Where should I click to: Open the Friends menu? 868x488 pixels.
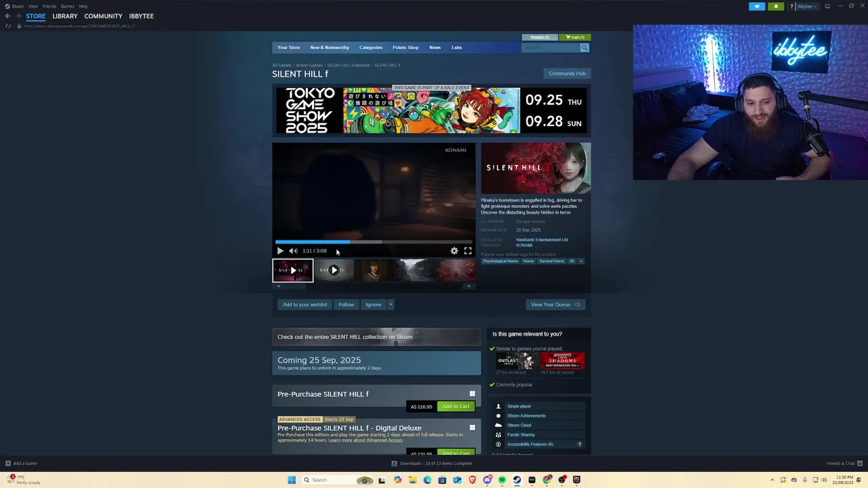coord(50,6)
